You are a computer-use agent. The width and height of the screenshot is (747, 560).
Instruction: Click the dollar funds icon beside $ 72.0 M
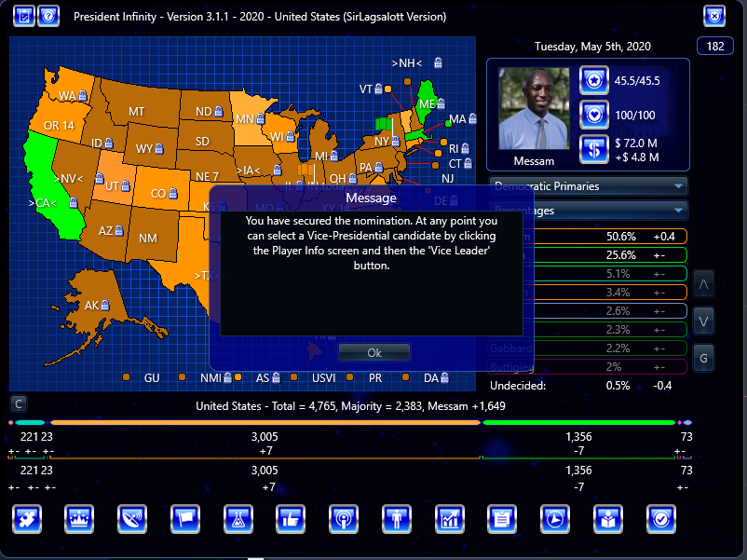pos(593,149)
